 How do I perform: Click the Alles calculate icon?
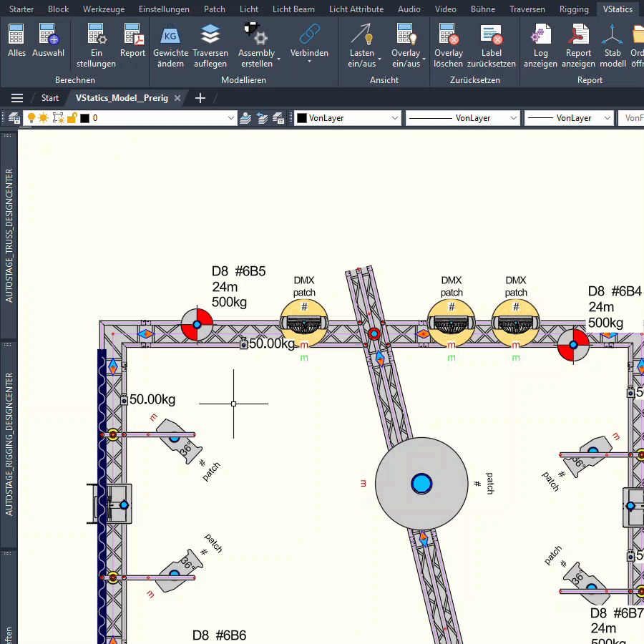(16, 34)
